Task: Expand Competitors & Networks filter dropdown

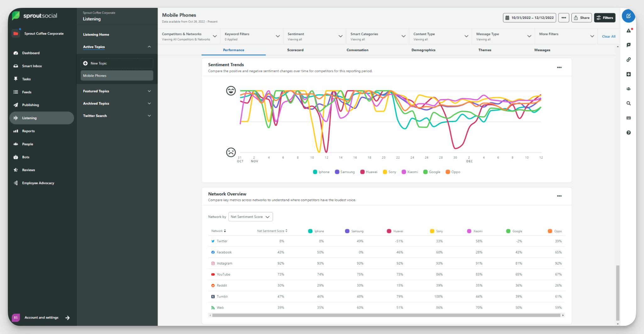Action: click(x=189, y=36)
